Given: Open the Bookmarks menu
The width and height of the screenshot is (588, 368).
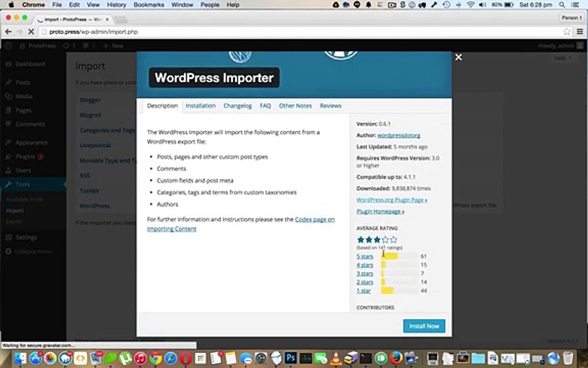Looking at the screenshot, I should 149,5.
